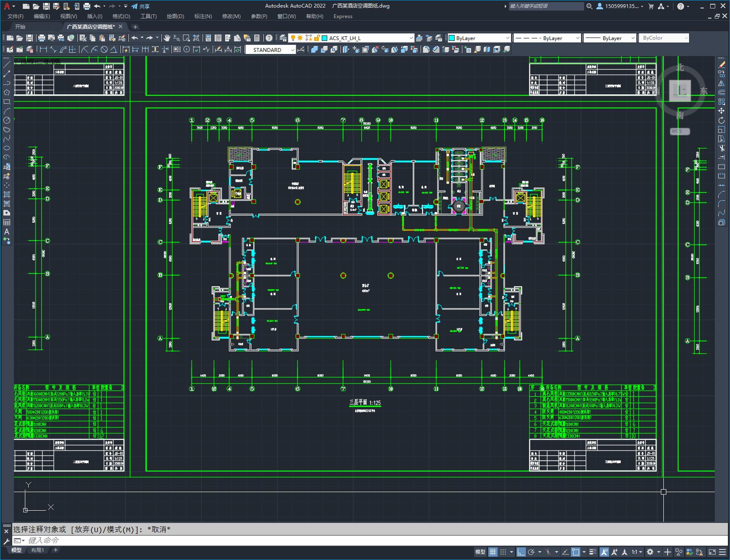Click the Aligned dimension tool
Viewport: 730px width, 560px height.
pos(53,49)
